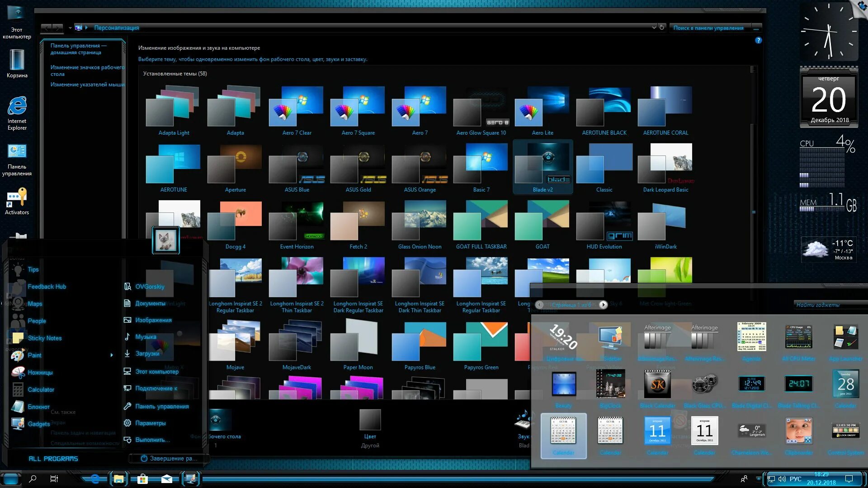Click the Завершение работы power button
This screenshot has height=488, width=868.
click(x=168, y=458)
